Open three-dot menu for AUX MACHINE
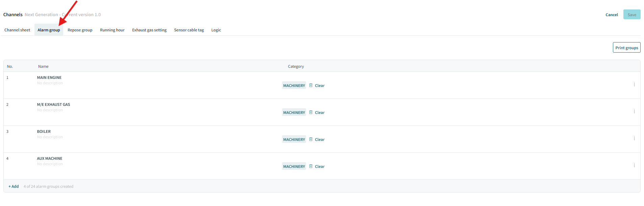The height and width of the screenshot is (206, 644). pos(634,166)
